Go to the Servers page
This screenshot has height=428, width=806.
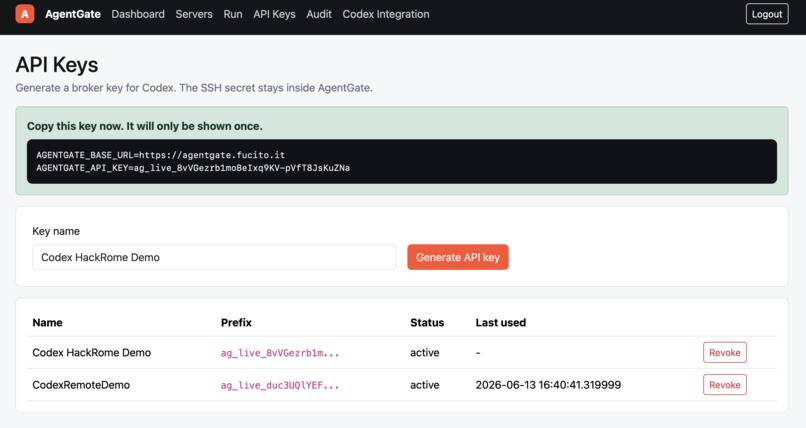point(194,14)
